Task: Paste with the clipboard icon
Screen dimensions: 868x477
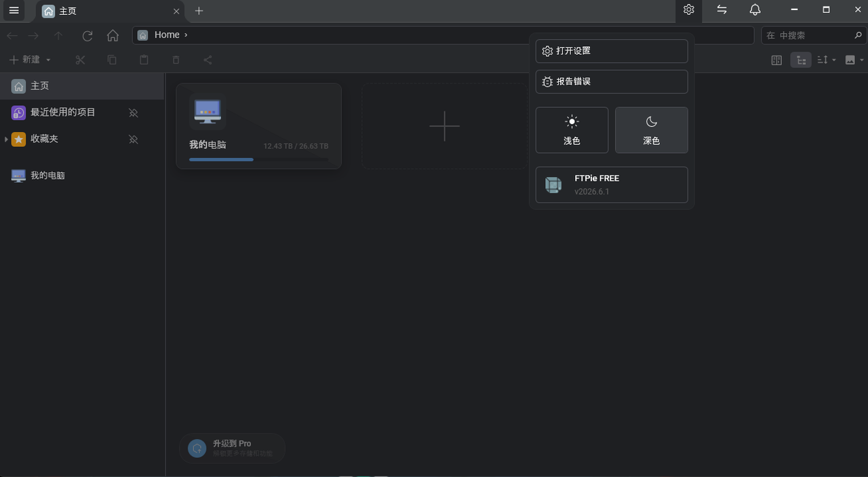Action: 144,60
